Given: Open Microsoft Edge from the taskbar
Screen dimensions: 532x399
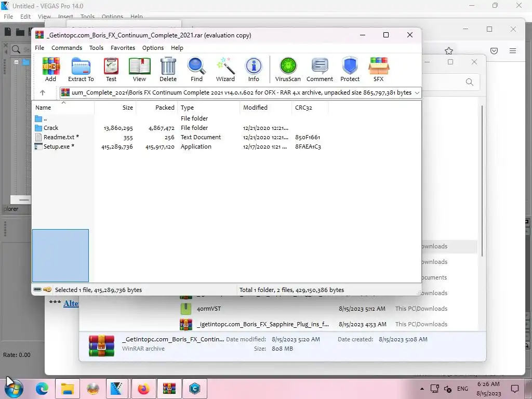Looking at the screenshot, I should coord(43,389).
